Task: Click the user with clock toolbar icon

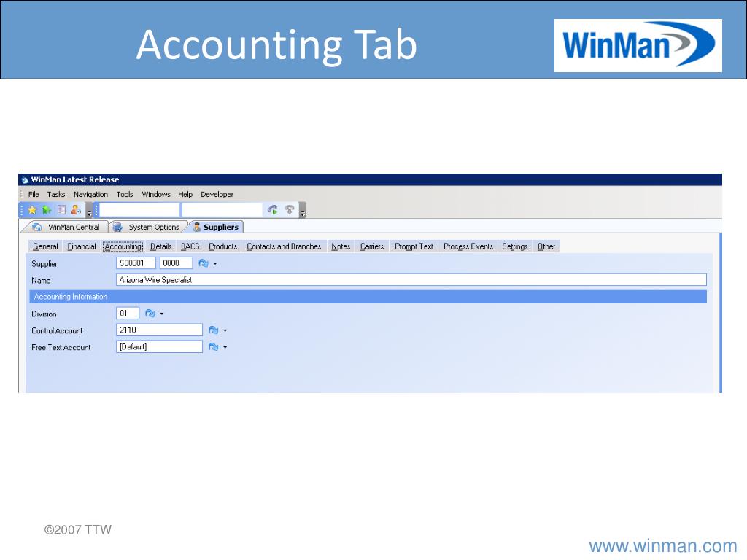Action: pos(76,210)
